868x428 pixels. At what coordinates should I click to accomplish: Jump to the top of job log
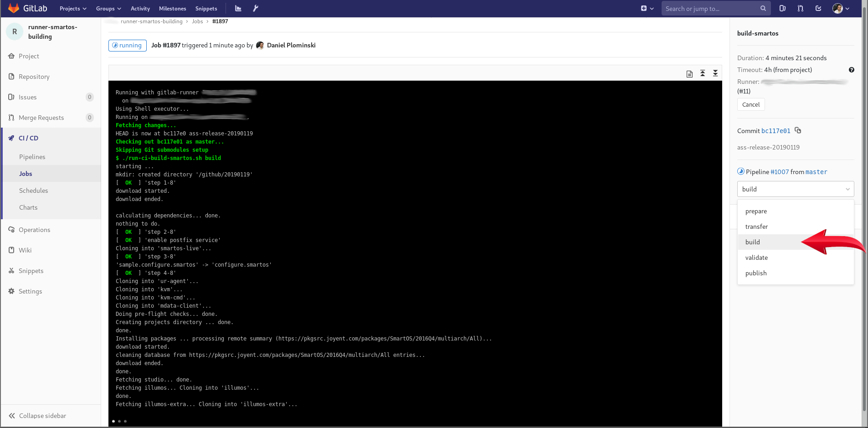coord(703,73)
